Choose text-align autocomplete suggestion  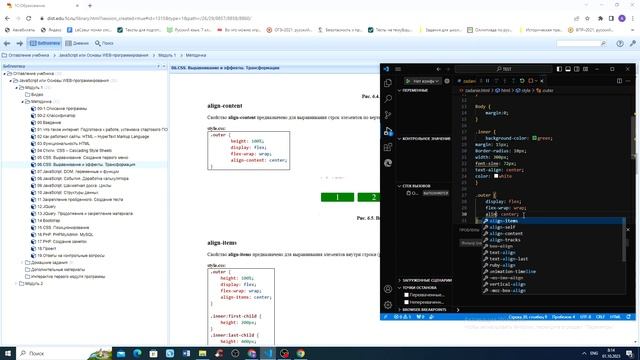tap(553, 253)
